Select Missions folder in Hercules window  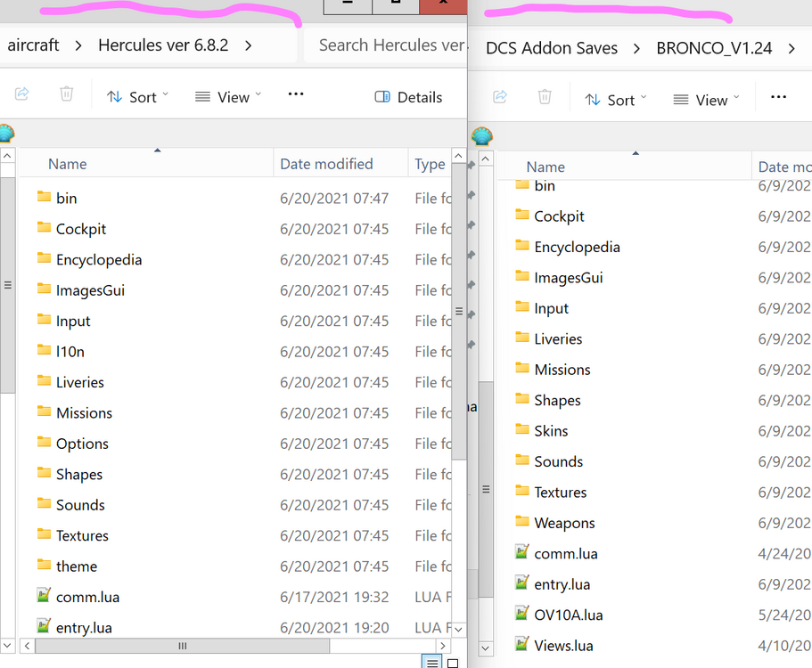coord(84,413)
